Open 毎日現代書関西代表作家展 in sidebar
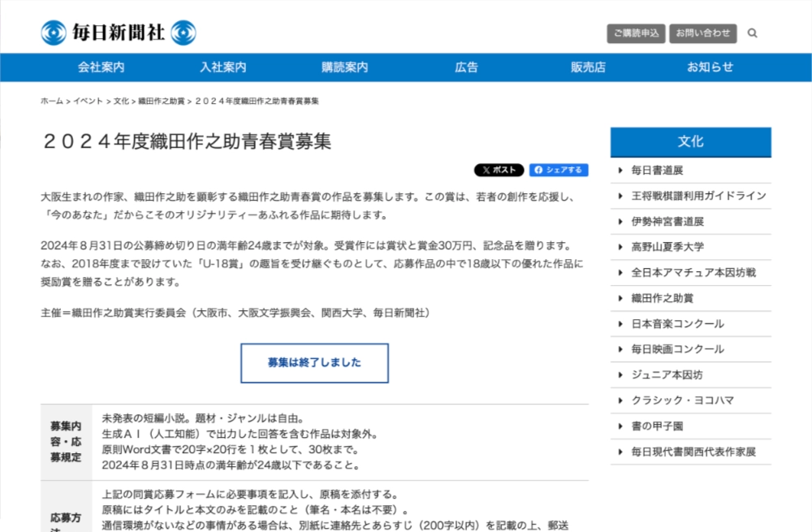812x532 pixels. tap(693, 452)
